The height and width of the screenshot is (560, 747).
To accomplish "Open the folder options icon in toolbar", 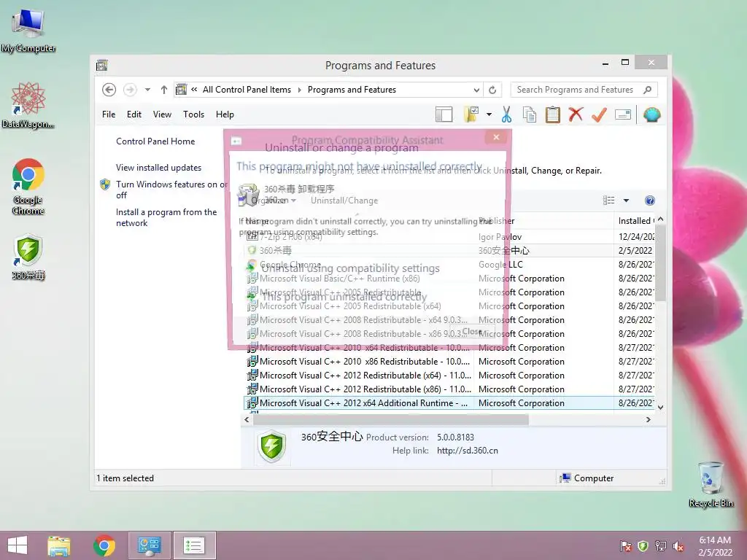I will (471, 114).
